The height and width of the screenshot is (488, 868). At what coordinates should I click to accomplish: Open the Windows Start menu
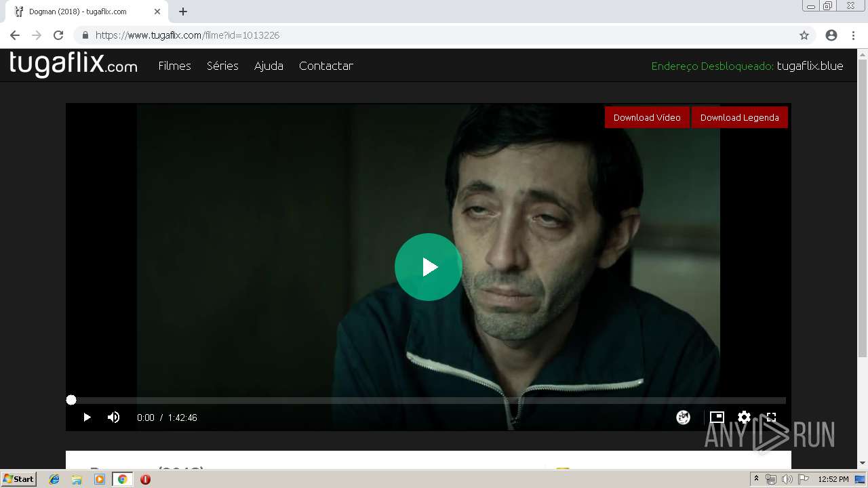coord(18,479)
